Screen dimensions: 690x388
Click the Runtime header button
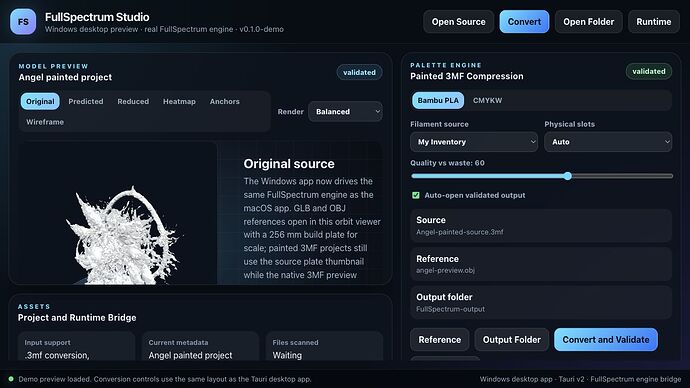[653, 22]
